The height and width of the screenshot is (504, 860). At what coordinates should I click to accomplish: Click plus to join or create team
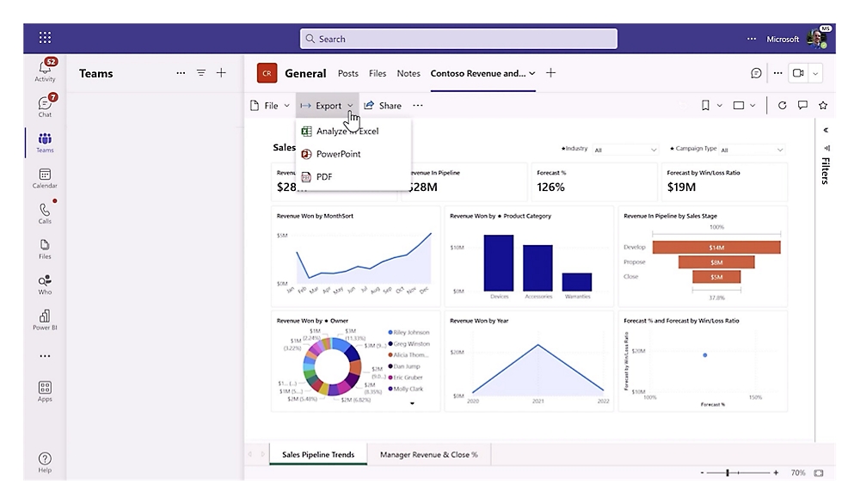tap(221, 73)
